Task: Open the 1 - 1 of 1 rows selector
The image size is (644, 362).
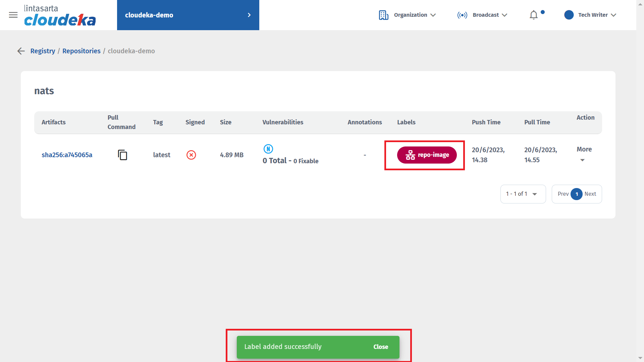Action: [523, 194]
